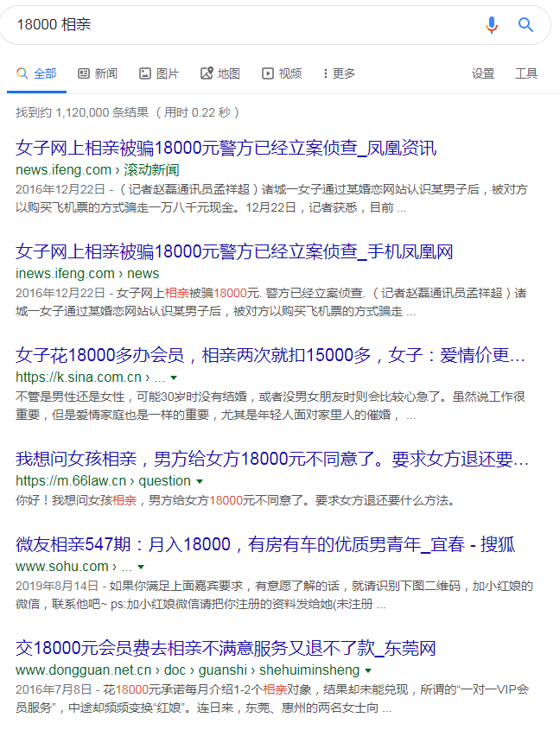This screenshot has height=730, width=560.
Task: Switch to the 图片 tab
Action: (x=159, y=73)
